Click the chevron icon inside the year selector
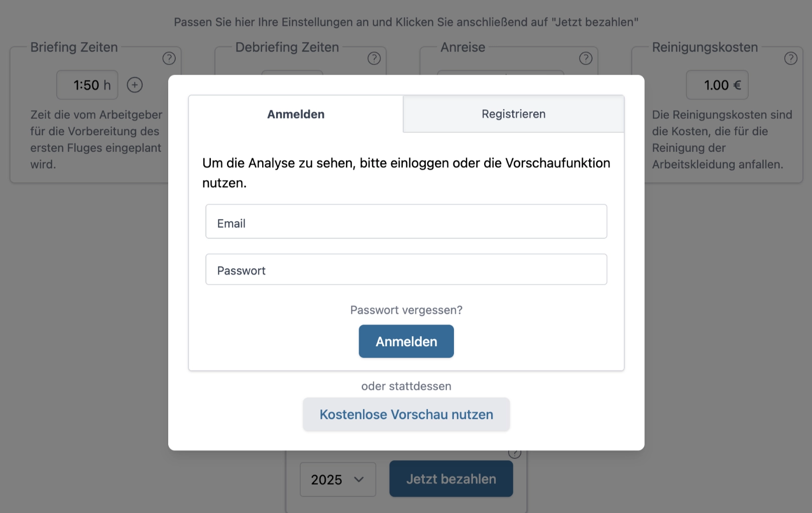Screen dimensions: 812x513 pos(359,480)
